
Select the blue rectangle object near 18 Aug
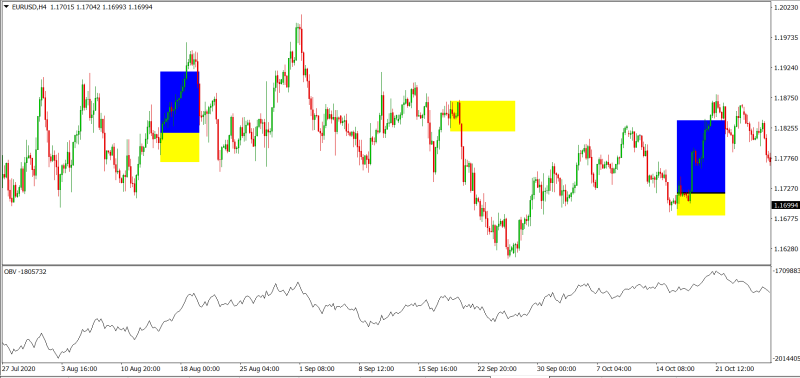pyautogui.click(x=180, y=102)
